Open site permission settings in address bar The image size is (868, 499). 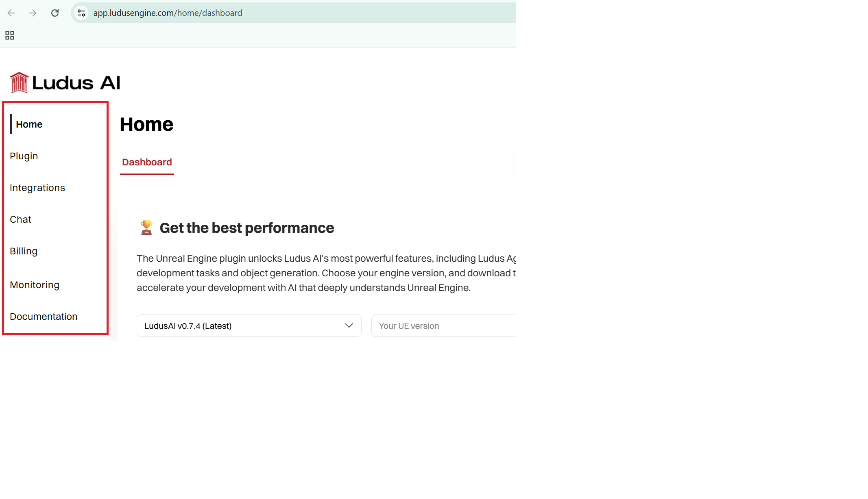pos(81,13)
